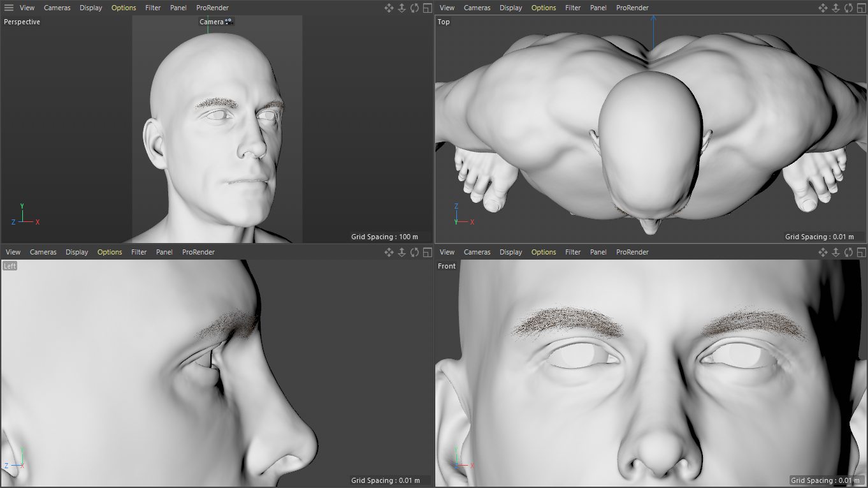Viewport: 868px width, 488px height.
Task: Maximize the Left viewport with toggle view icon
Action: (x=427, y=252)
